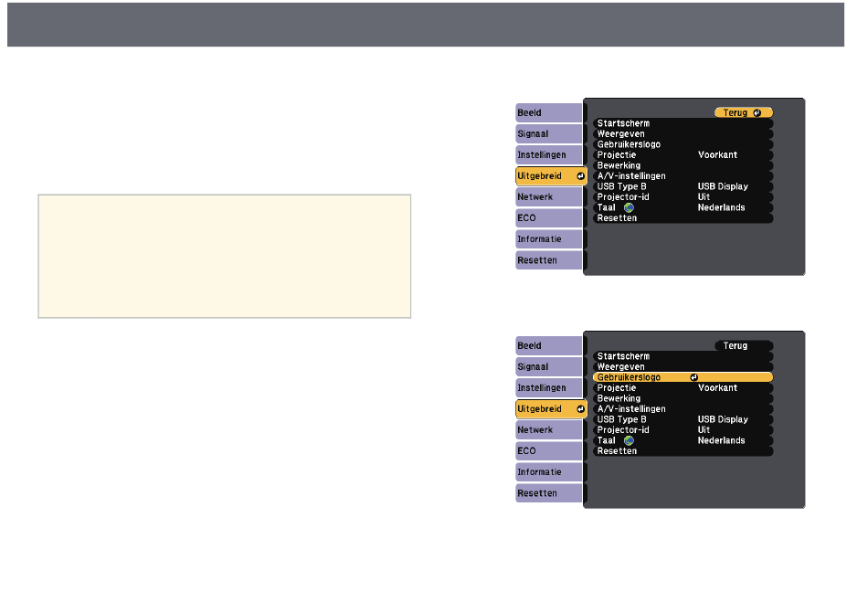
Task: Open Startscherm in lower menu
Action: (x=683, y=356)
